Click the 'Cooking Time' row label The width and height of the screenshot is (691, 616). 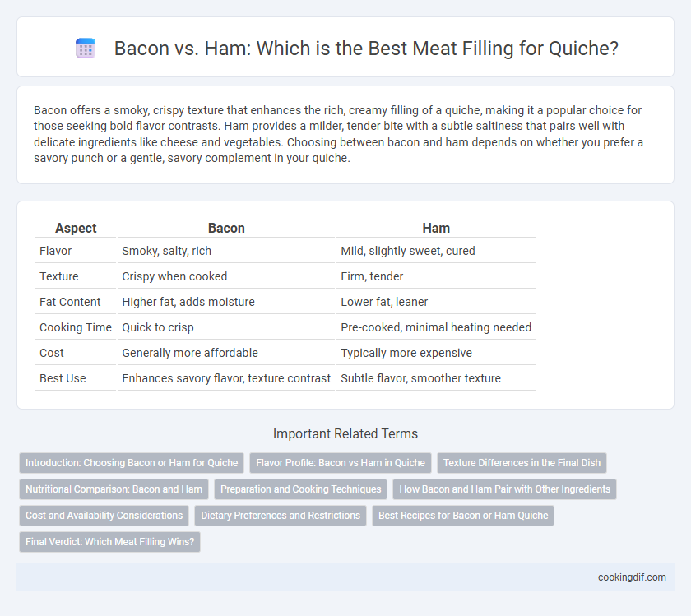[76, 327]
